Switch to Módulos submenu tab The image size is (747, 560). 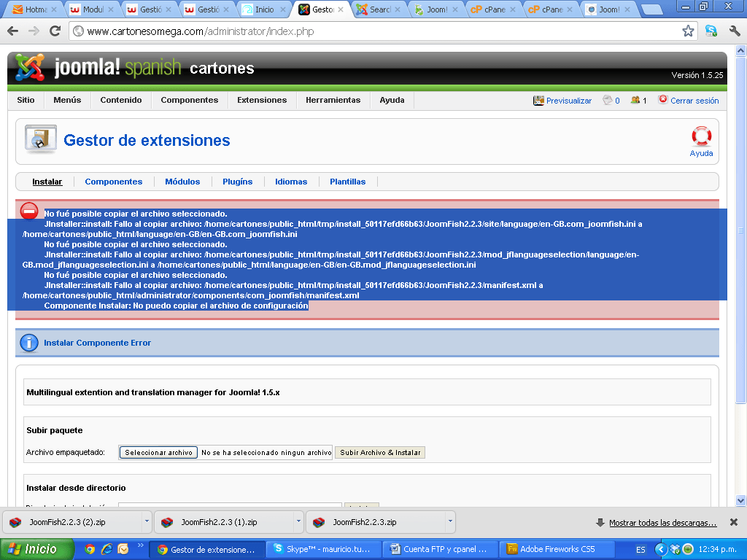182,182
